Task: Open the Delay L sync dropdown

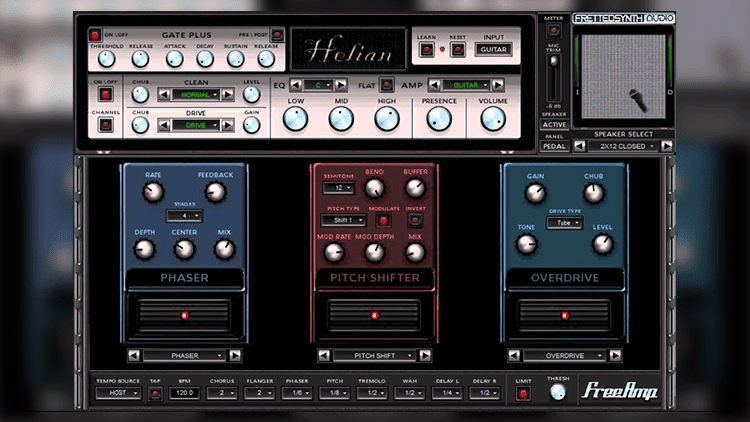Action: pyautogui.click(x=447, y=393)
